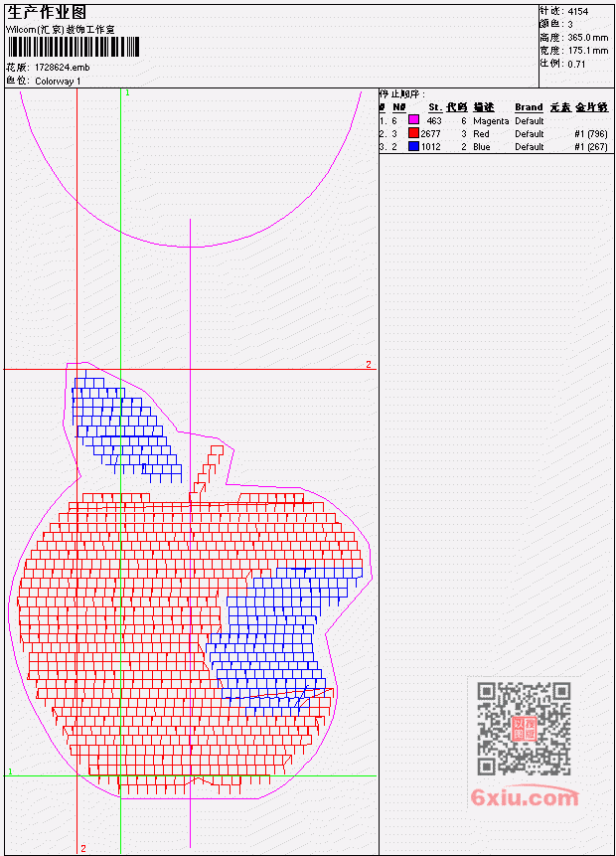Click the "Brand" column header
The width and height of the screenshot is (616, 856).
point(529,107)
